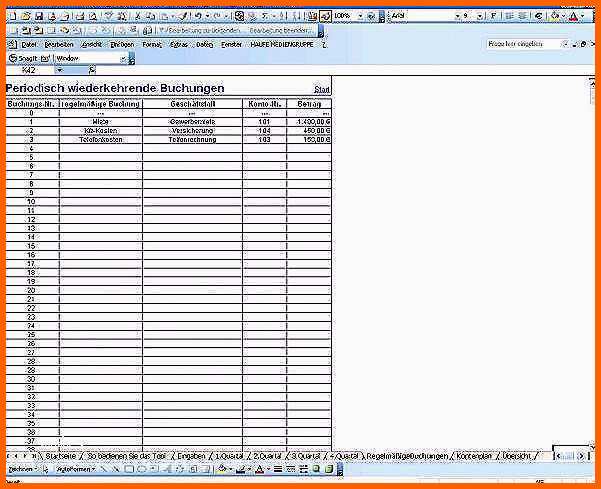Click the Spelling check icon

109,16
